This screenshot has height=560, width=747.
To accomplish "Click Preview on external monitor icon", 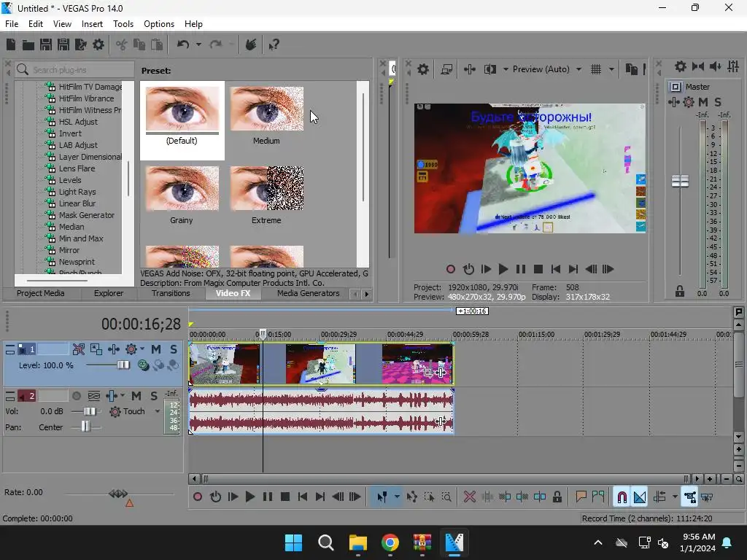I will pos(446,69).
